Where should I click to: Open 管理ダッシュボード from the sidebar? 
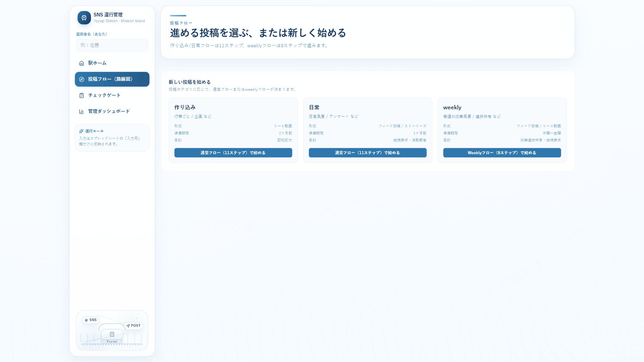[112, 112]
